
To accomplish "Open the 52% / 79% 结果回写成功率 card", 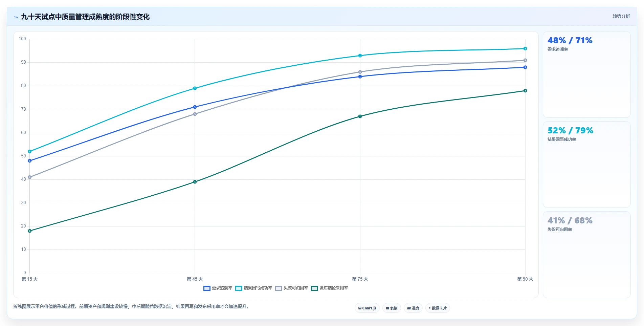I will pyautogui.click(x=586, y=165).
